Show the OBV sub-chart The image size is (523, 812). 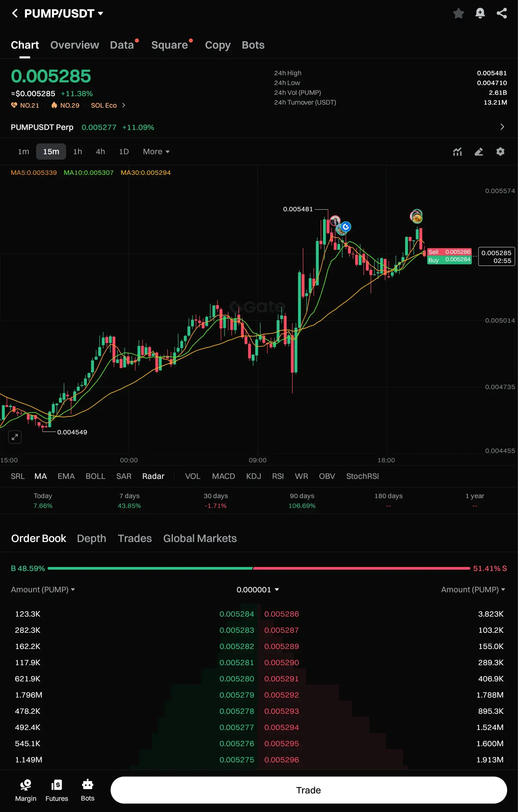point(327,476)
